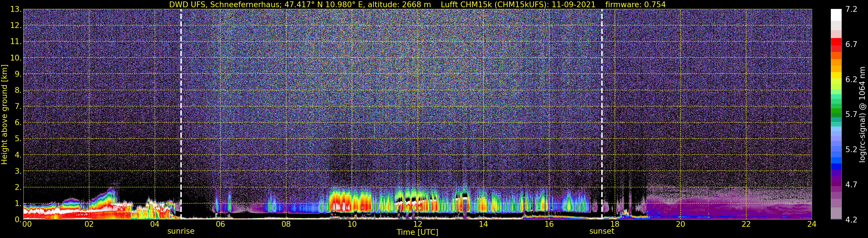Click the white dashed sunset marker line

coord(602,115)
